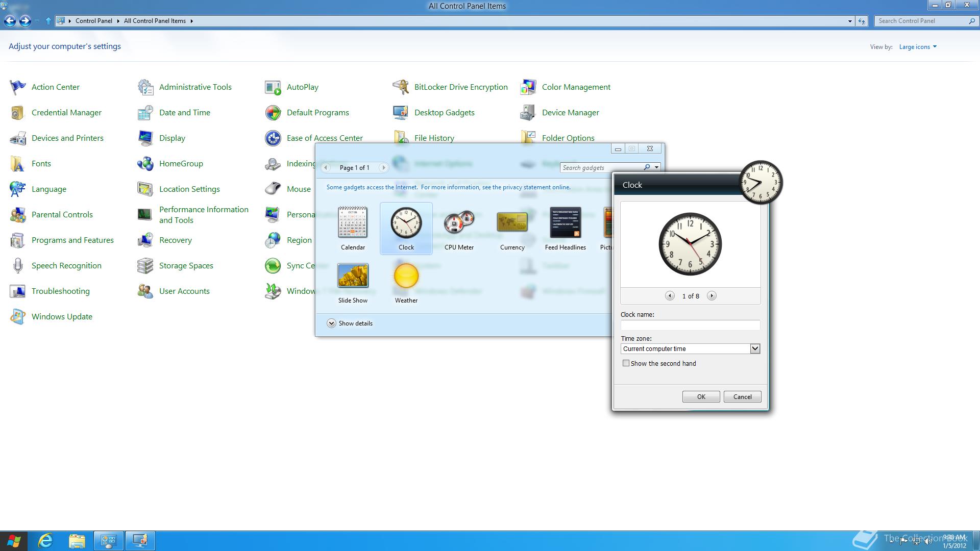The width and height of the screenshot is (980, 551).
Task: Select the Calendar gadget
Action: click(353, 228)
